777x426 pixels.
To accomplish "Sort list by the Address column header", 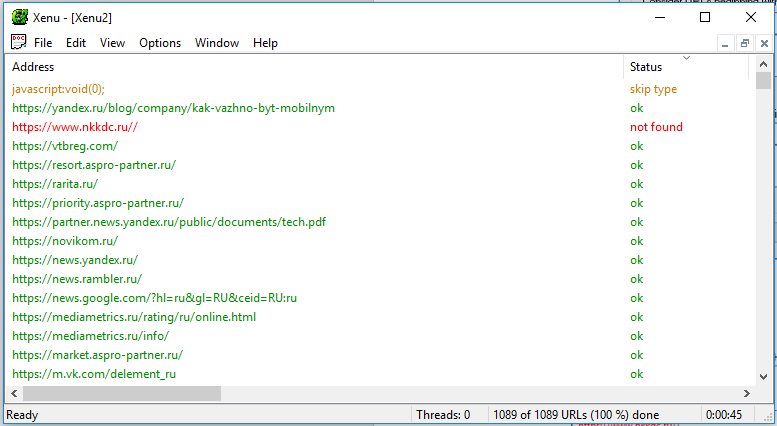I will tap(300, 67).
